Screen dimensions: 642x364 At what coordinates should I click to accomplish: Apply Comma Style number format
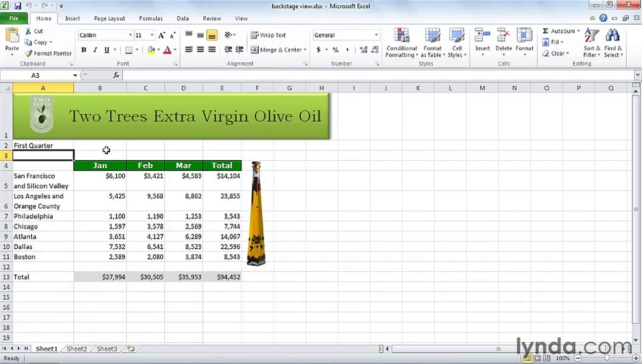coord(347,50)
